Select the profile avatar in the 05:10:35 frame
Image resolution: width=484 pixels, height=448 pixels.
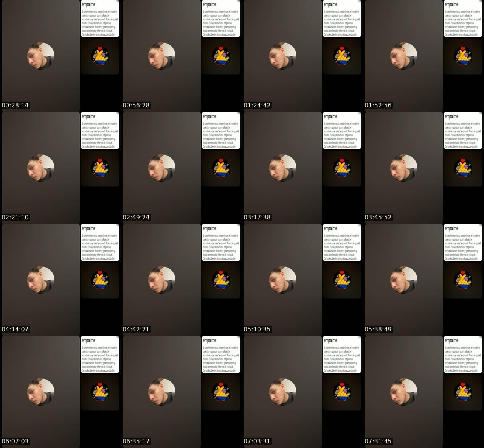tap(283, 280)
